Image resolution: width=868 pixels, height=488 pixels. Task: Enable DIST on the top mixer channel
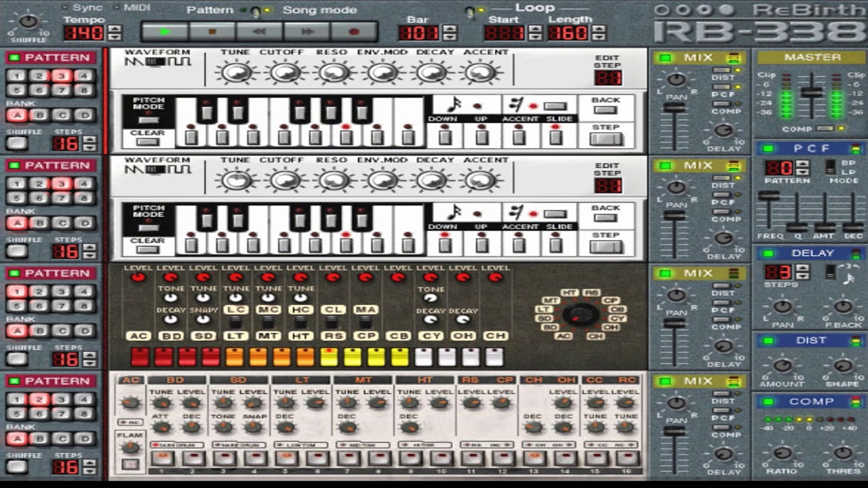click(722, 69)
